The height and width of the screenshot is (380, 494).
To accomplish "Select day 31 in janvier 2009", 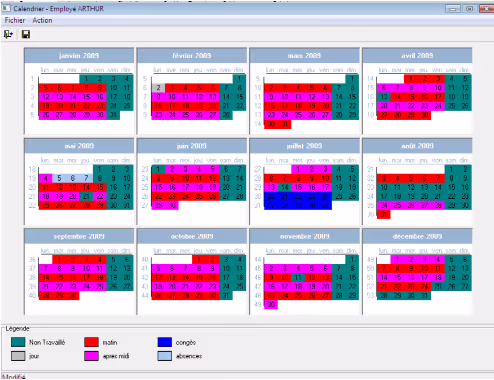I will click(x=113, y=115).
